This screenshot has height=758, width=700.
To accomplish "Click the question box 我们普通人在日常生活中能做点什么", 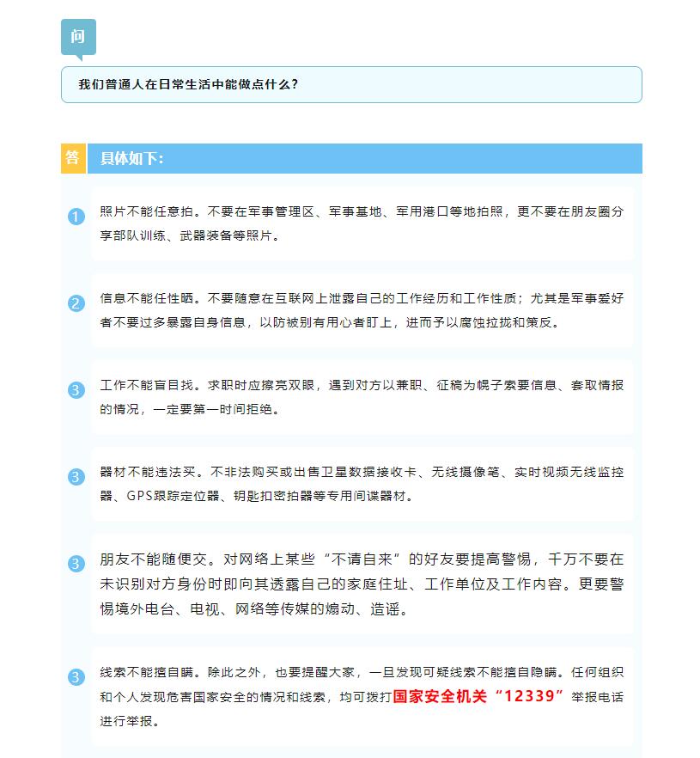I will click(351, 84).
